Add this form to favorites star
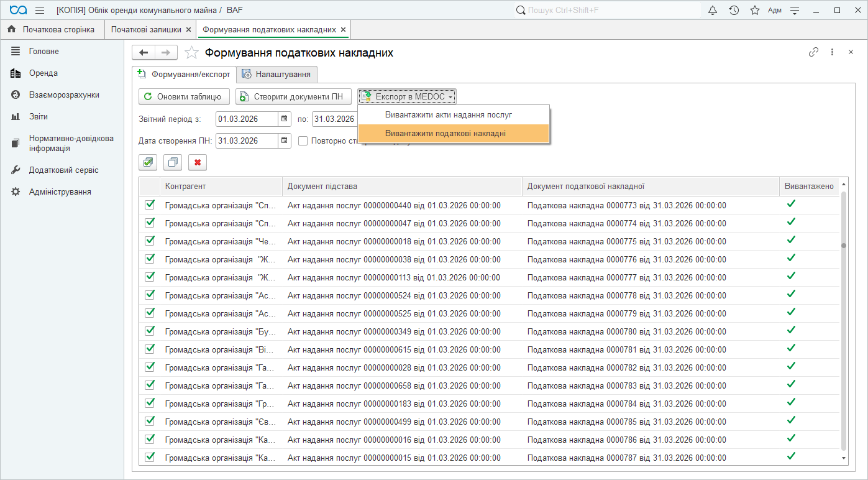868x480 pixels. point(191,53)
